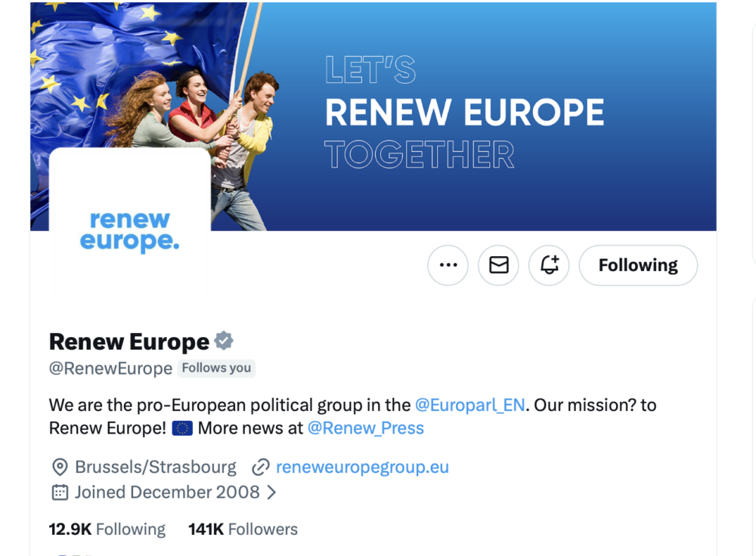
Task: Visit the reneweuropegroup.eu website link
Action: pyautogui.click(x=362, y=468)
